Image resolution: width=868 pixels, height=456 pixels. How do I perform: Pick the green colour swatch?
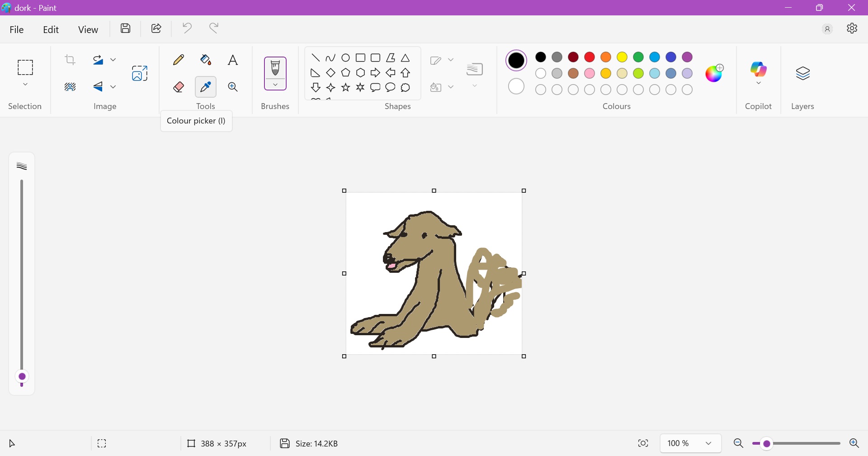tap(639, 57)
